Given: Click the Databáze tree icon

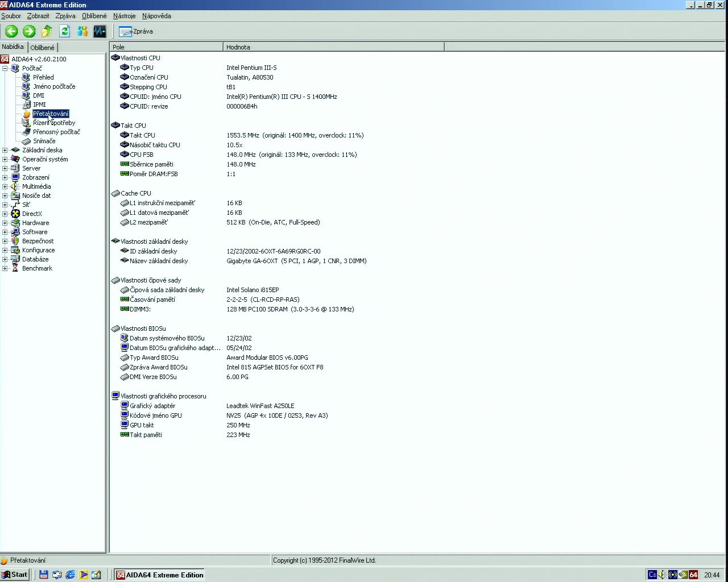Looking at the screenshot, I should tap(15, 259).
